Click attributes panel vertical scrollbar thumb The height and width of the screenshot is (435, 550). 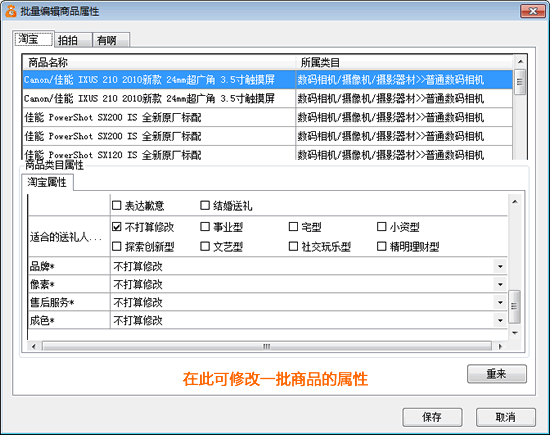pos(515,307)
